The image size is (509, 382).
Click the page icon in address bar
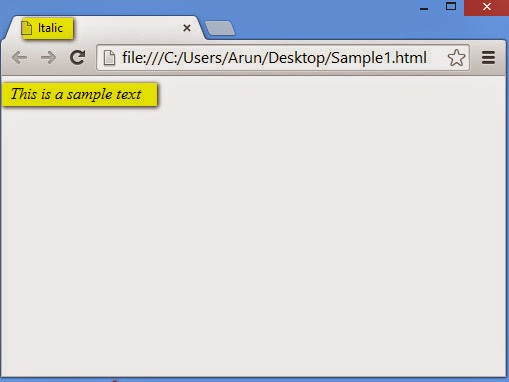[x=109, y=58]
